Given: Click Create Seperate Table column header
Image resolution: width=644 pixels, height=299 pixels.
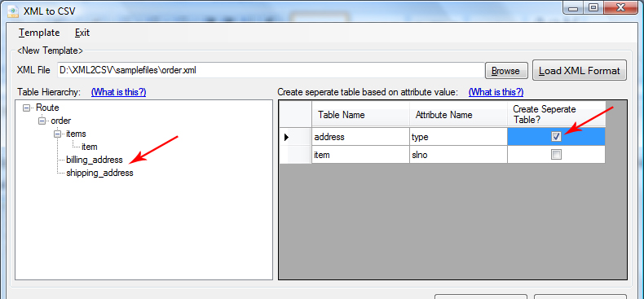Looking at the screenshot, I should click(556, 115).
